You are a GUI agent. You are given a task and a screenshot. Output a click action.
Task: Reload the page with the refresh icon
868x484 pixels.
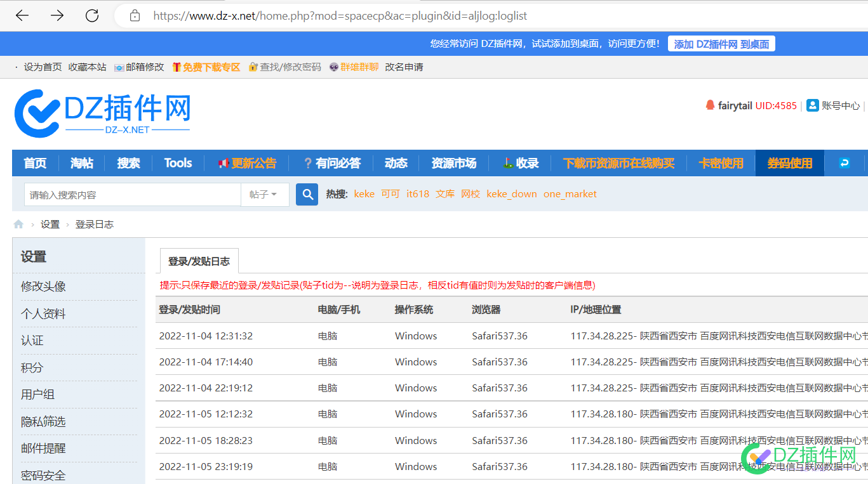92,16
